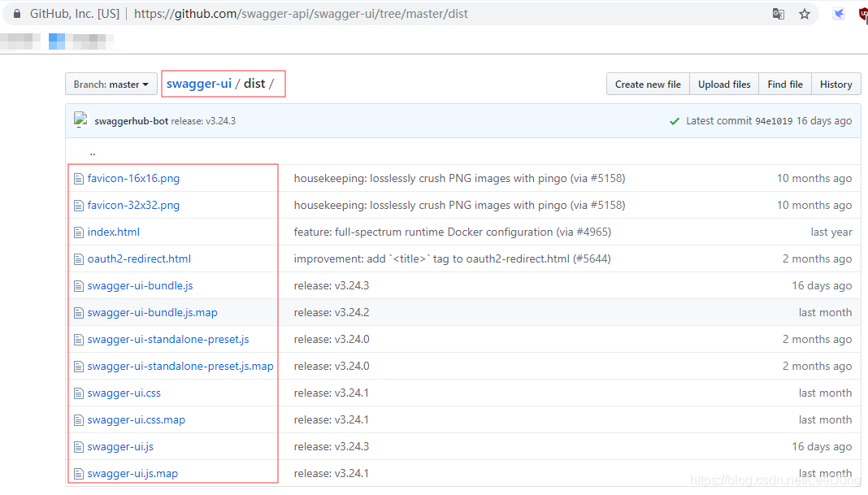The width and height of the screenshot is (868, 495).
Task: Click file icon beside swagger-ui.css
Action: click(79, 393)
